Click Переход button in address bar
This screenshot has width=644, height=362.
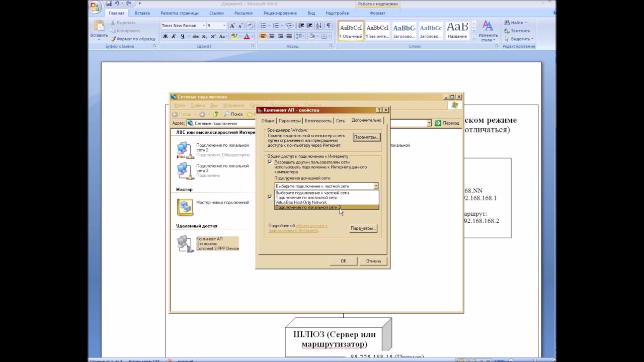coord(447,123)
